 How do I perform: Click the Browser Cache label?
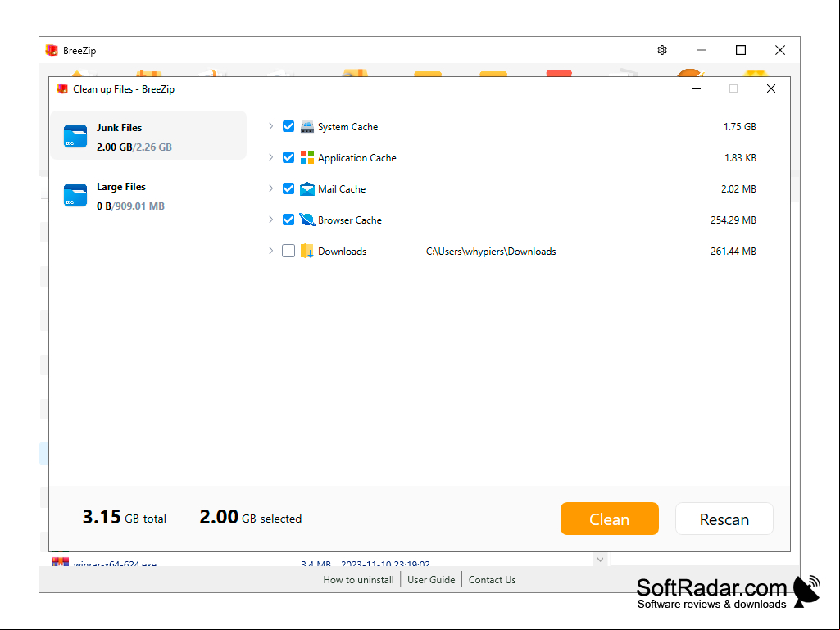[x=349, y=220]
